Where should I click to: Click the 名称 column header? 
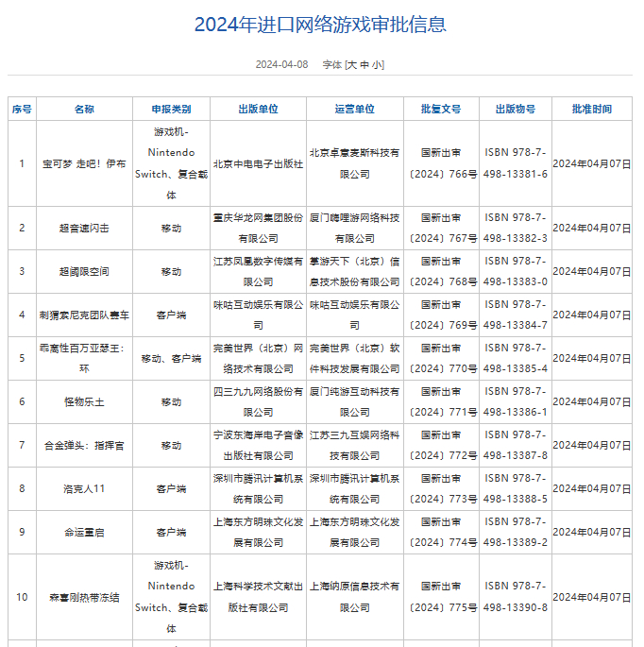84,109
